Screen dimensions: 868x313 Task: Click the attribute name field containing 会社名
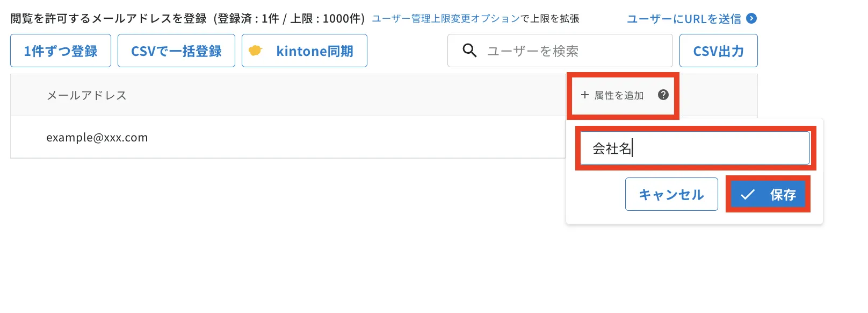[695, 148]
